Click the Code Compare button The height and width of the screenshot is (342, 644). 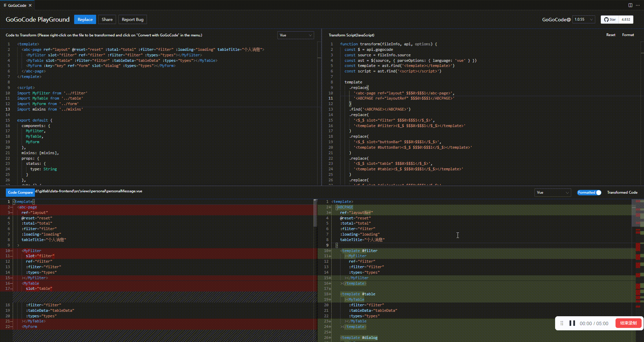click(x=20, y=193)
